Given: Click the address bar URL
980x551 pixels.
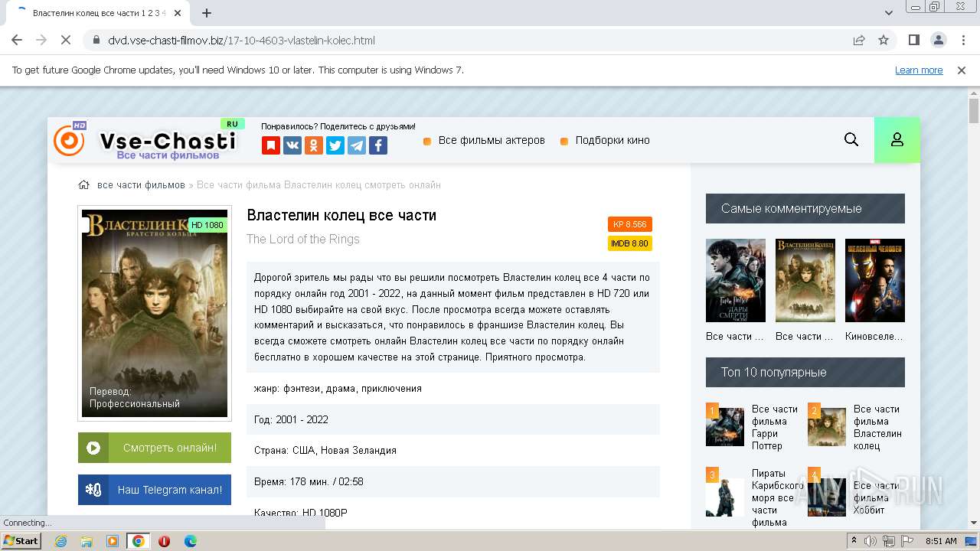Looking at the screenshot, I should pos(241,40).
